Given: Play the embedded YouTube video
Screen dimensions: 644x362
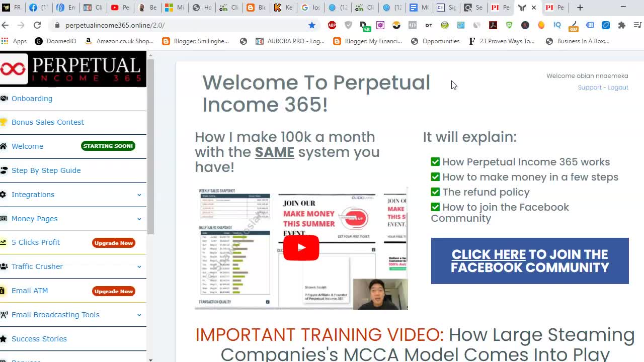Looking at the screenshot, I should coord(301,247).
